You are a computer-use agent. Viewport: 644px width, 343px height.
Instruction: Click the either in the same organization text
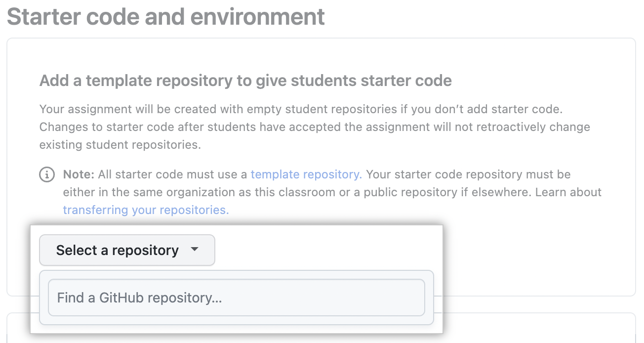(x=297, y=192)
